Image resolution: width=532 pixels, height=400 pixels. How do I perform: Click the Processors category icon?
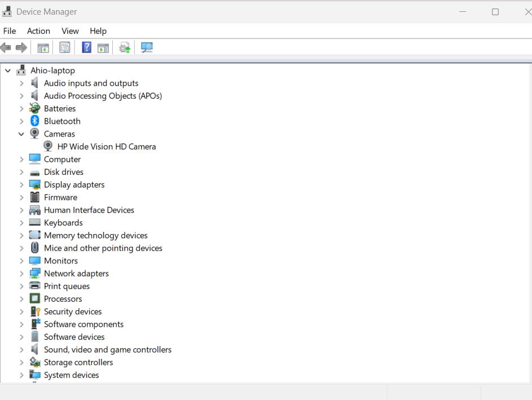(34, 298)
